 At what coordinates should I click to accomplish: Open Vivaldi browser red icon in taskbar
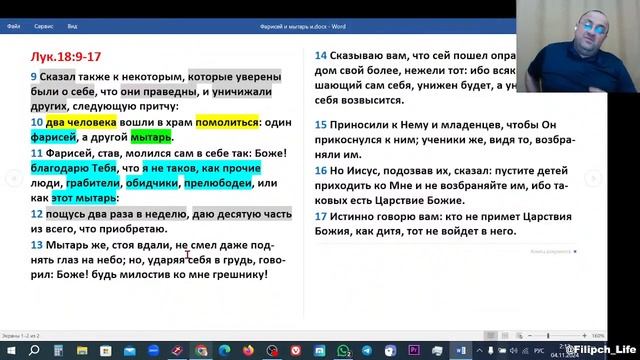[296, 351]
